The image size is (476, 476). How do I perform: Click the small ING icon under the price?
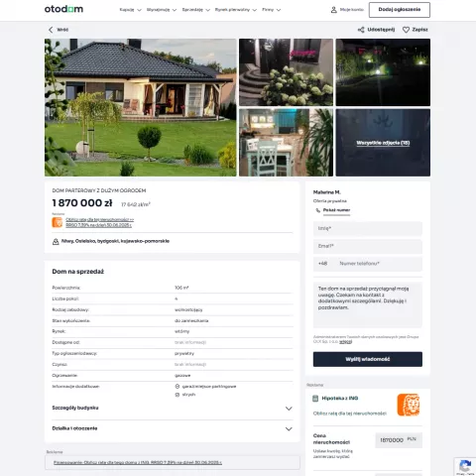[x=58, y=222]
